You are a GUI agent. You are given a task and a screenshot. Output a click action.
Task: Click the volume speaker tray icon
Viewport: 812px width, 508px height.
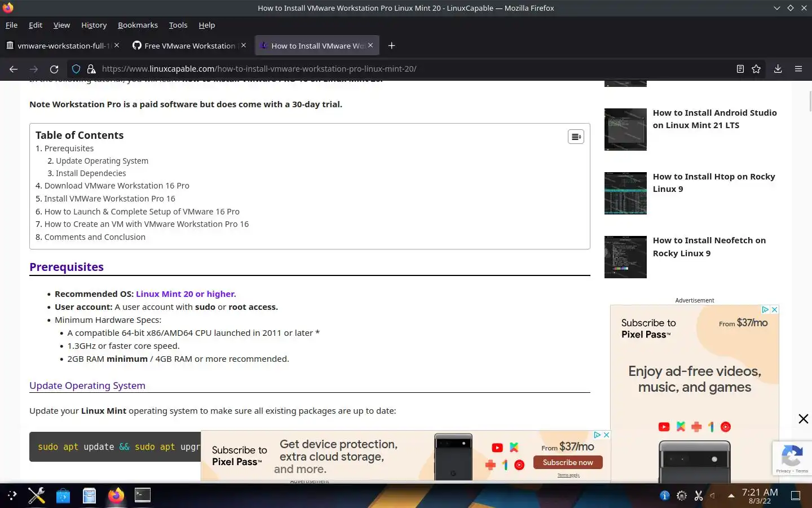714,496
